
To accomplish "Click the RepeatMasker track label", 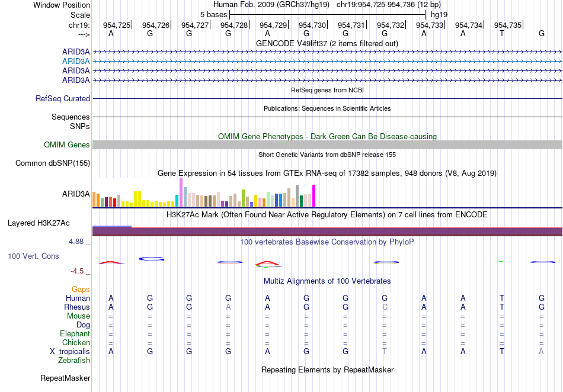I will [x=65, y=378].
